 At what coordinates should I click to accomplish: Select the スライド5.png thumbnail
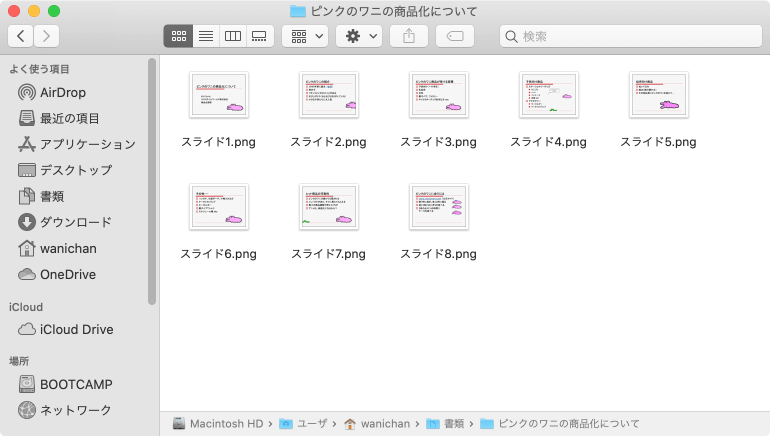659,95
